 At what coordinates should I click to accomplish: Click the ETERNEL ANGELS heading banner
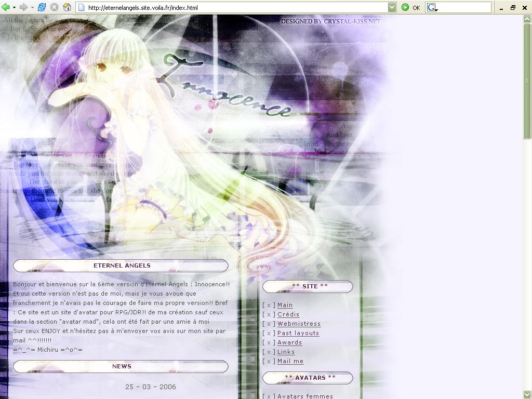[121, 265]
